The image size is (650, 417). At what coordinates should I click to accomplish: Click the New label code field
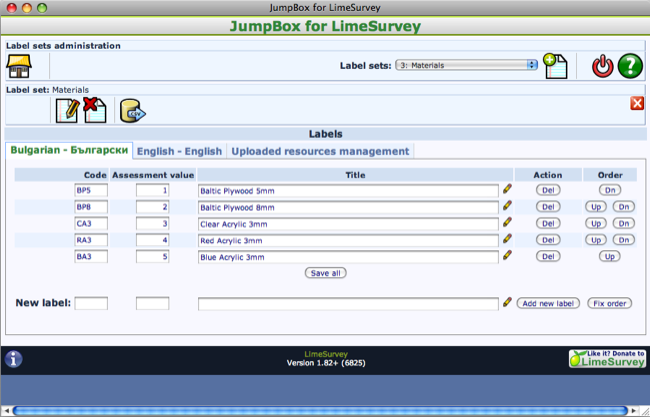pos(91,303)
